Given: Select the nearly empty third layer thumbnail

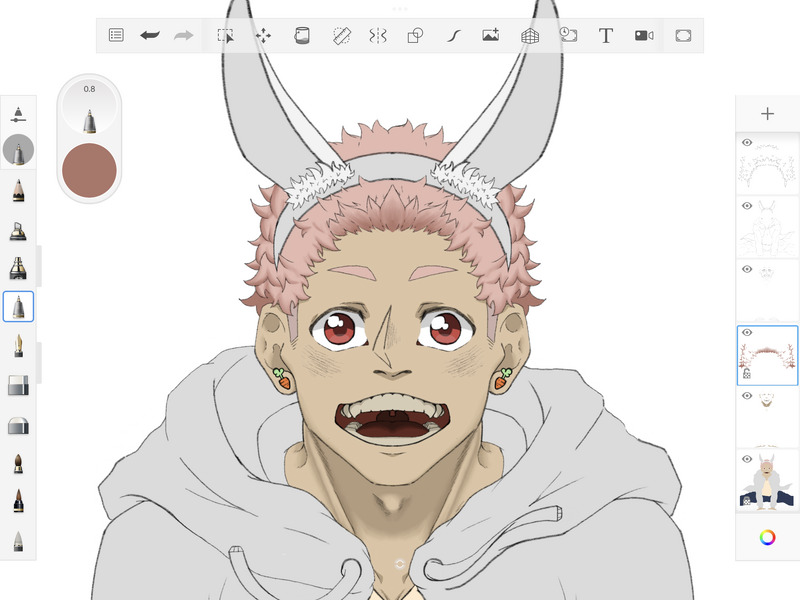Looking at the screenshot, I should 767,291.
